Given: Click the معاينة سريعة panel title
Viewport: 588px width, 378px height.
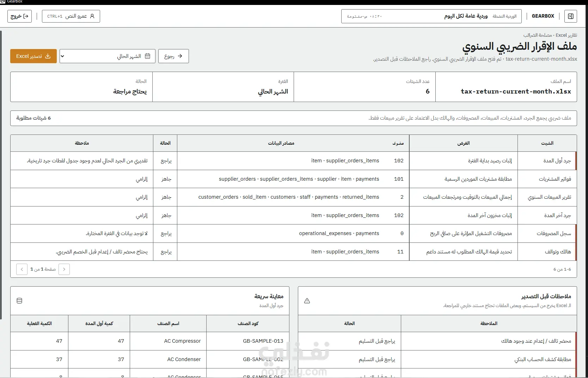Looking at the screenshot, I should click(x=269, y=296).
